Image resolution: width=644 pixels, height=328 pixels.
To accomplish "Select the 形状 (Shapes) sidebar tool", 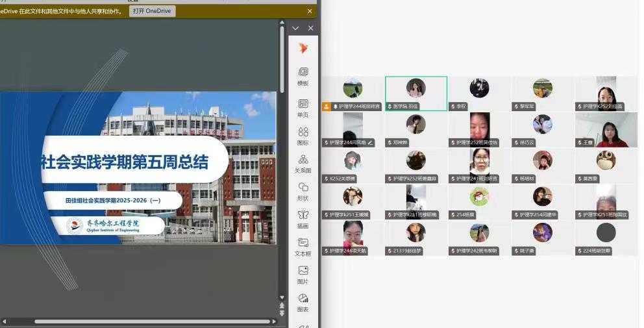I will (x=303, y=191).
